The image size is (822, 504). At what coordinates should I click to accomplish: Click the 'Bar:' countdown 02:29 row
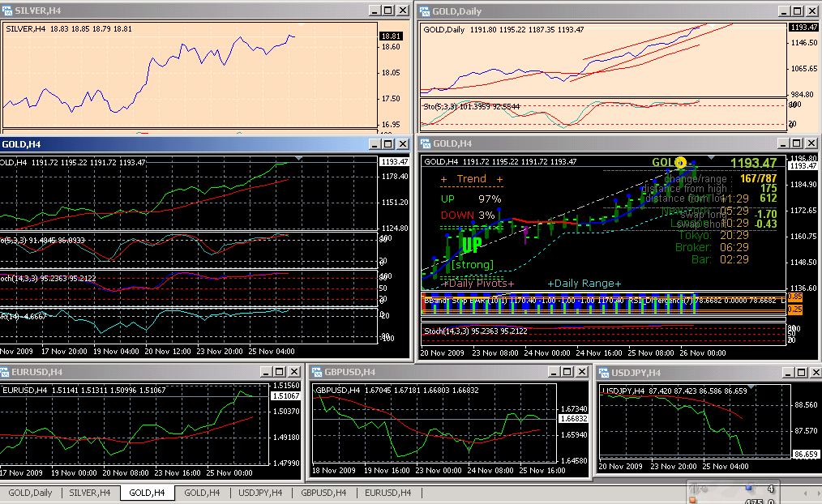[721, 259]
